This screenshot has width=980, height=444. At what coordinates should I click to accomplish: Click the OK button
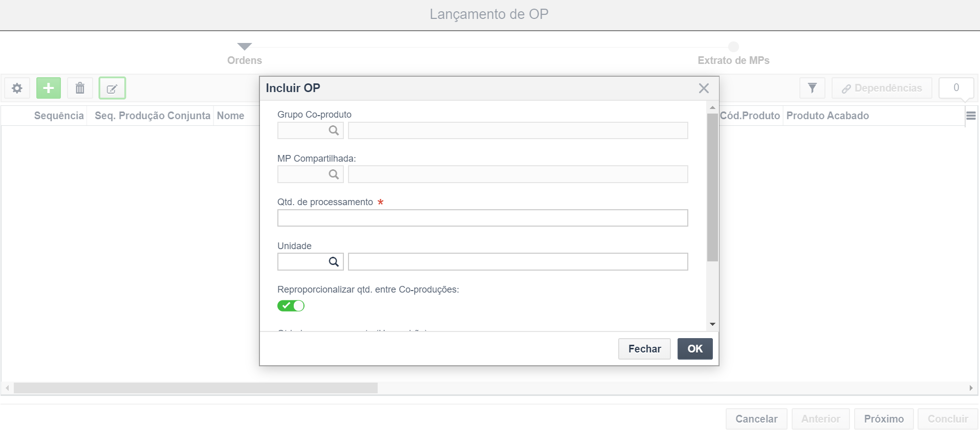695,349
